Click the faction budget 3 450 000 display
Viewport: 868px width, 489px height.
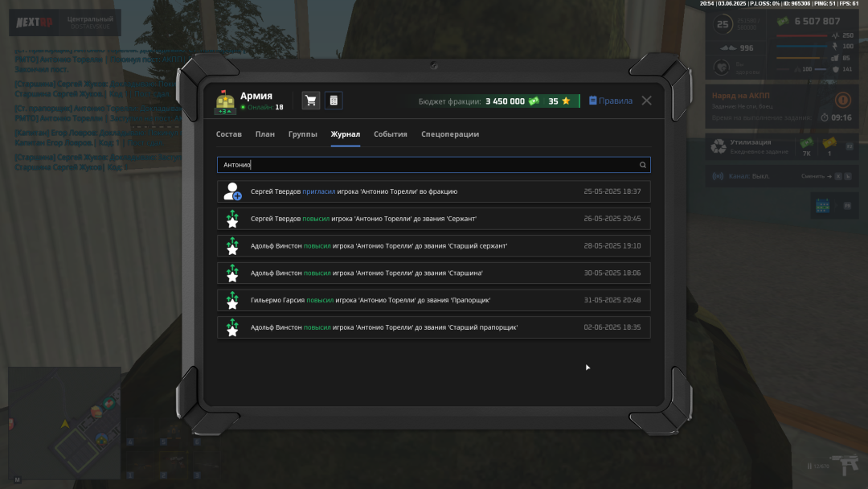tap(505, 101)
